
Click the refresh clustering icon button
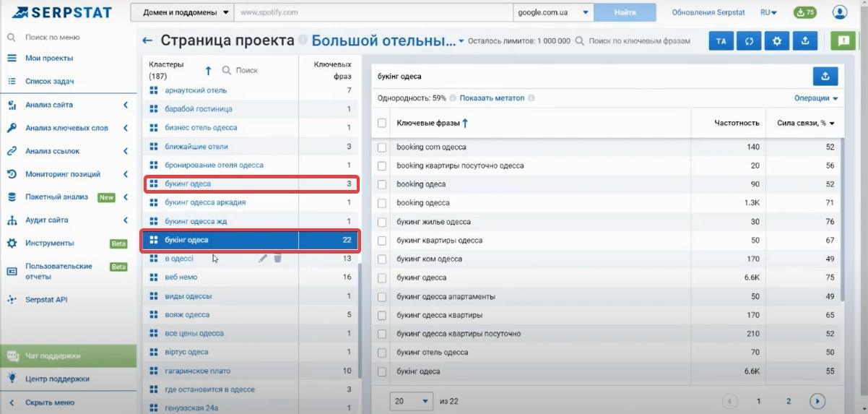tap(749, 41)
